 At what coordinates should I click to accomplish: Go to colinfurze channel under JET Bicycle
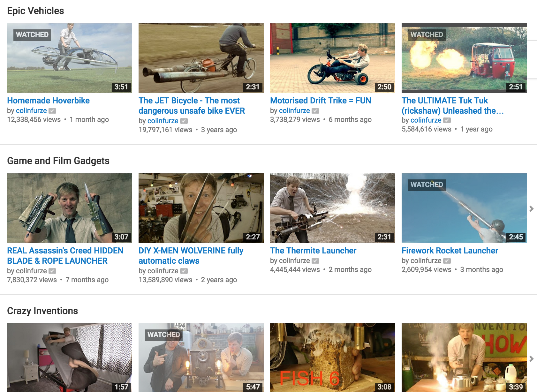(x=163, y=121)
